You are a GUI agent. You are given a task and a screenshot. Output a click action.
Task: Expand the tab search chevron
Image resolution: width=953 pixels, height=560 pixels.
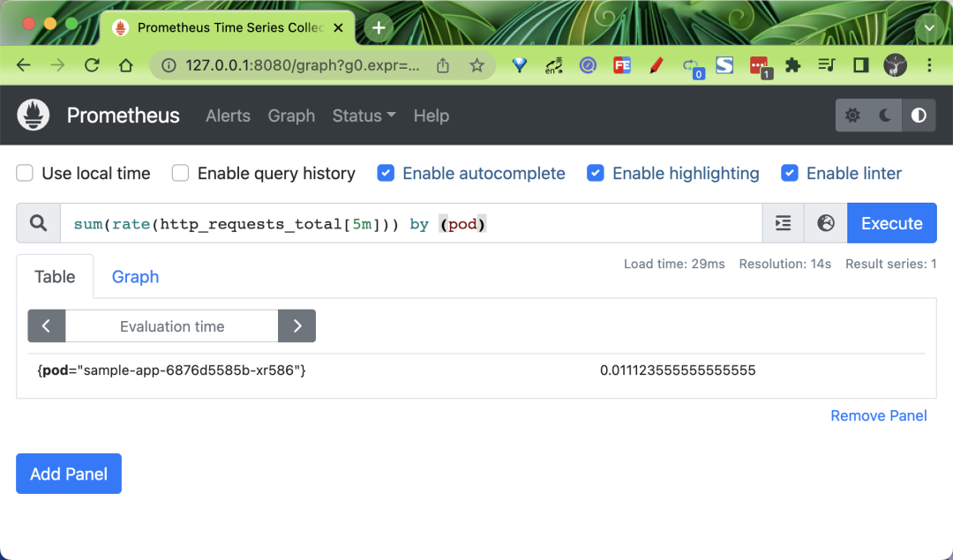pos(929,28)
